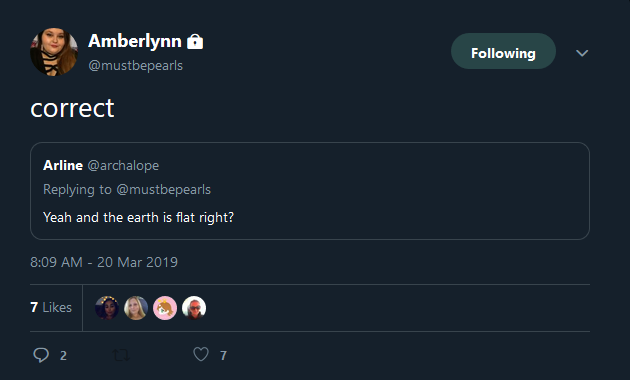This screenshot has height=380, width=630.
Task: Toggle the Following button
Action: point(503,51)
